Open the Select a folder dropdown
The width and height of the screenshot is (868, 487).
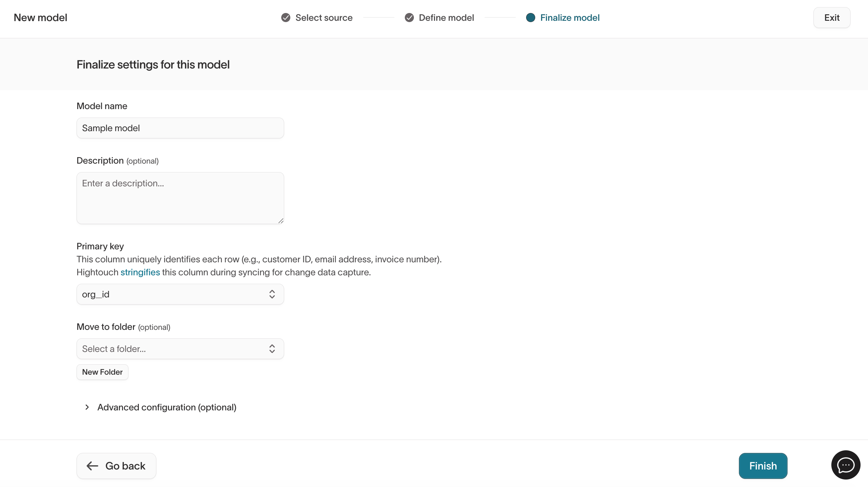point(180,348)
